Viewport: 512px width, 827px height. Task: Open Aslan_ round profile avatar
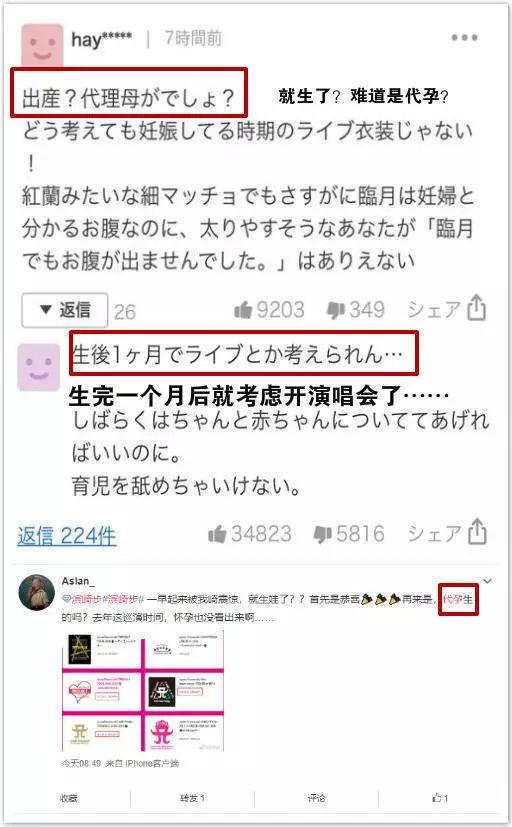click(x=36, y=592)
